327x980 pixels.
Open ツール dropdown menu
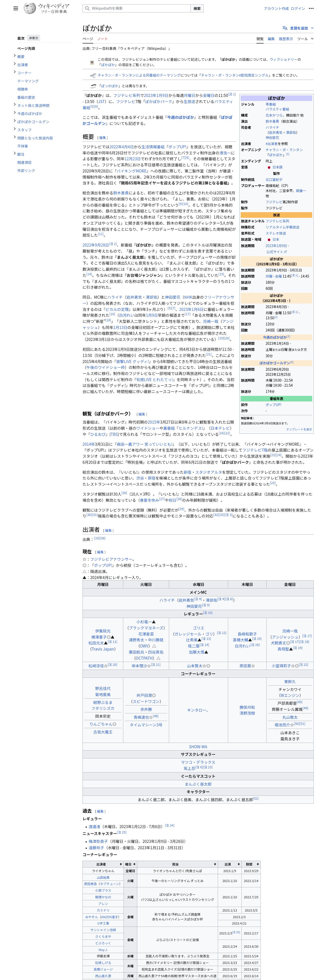[305, 39]
